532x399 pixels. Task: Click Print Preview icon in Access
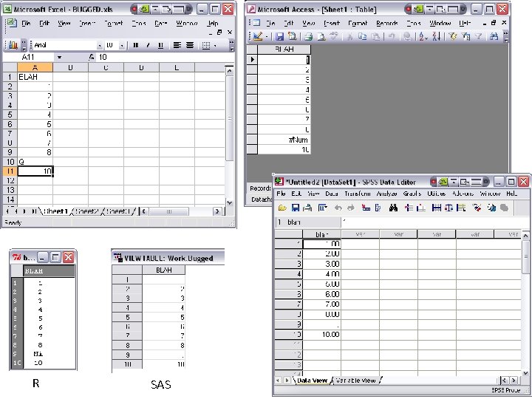(321, 36)
